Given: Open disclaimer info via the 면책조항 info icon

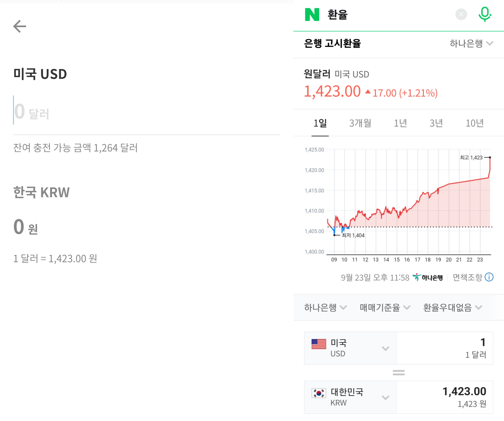Looking at the screenshot, I should pos(490,277).
